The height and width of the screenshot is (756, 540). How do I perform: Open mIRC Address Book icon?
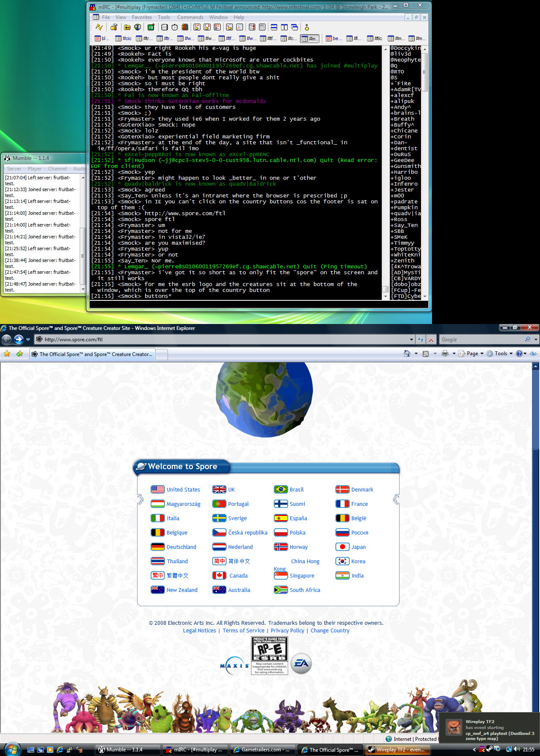click(164, 27)
